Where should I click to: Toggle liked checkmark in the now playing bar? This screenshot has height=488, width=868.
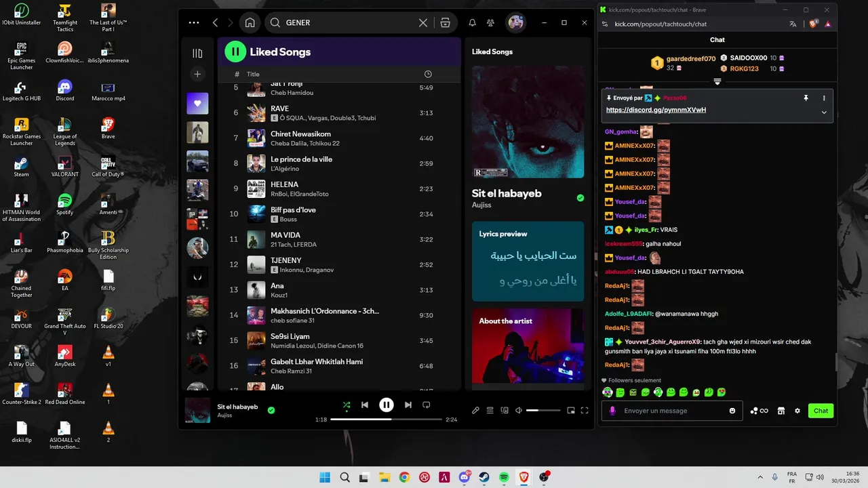[x=271, y=410]
